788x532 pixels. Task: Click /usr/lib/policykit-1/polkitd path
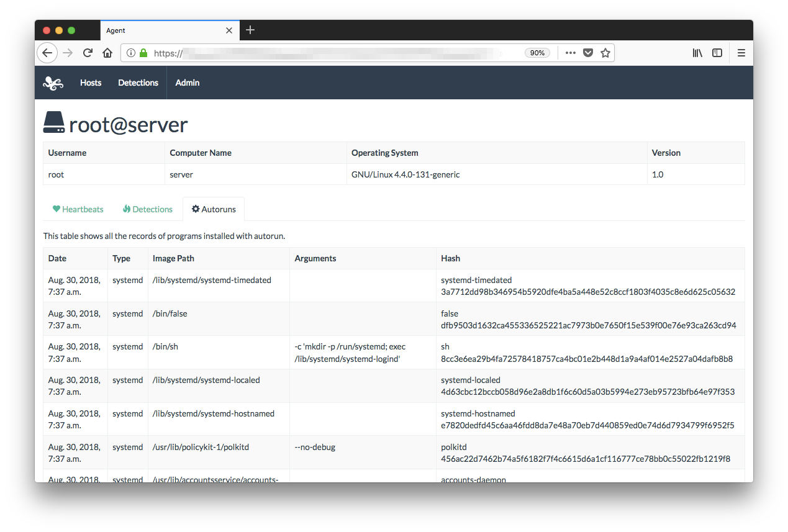tap(201, 447)
